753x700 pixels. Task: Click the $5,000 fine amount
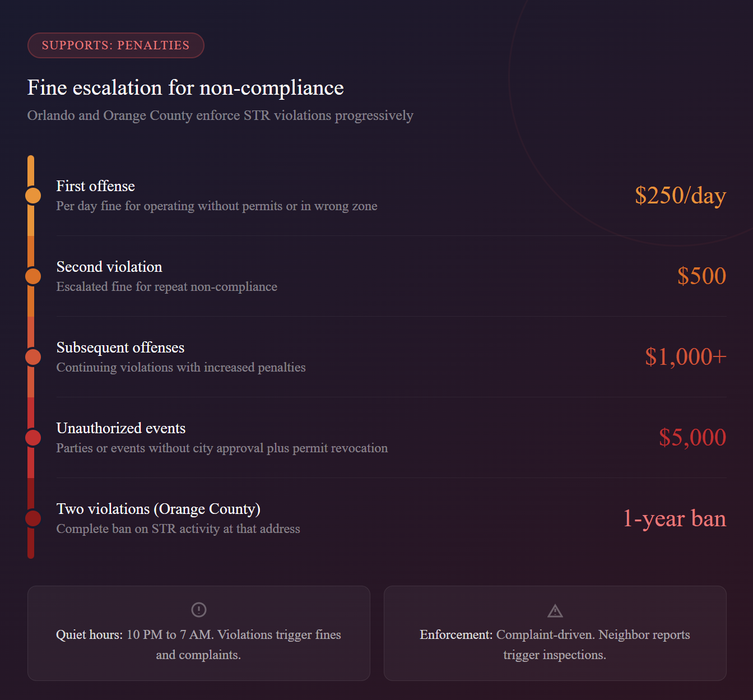pos(692,438)
